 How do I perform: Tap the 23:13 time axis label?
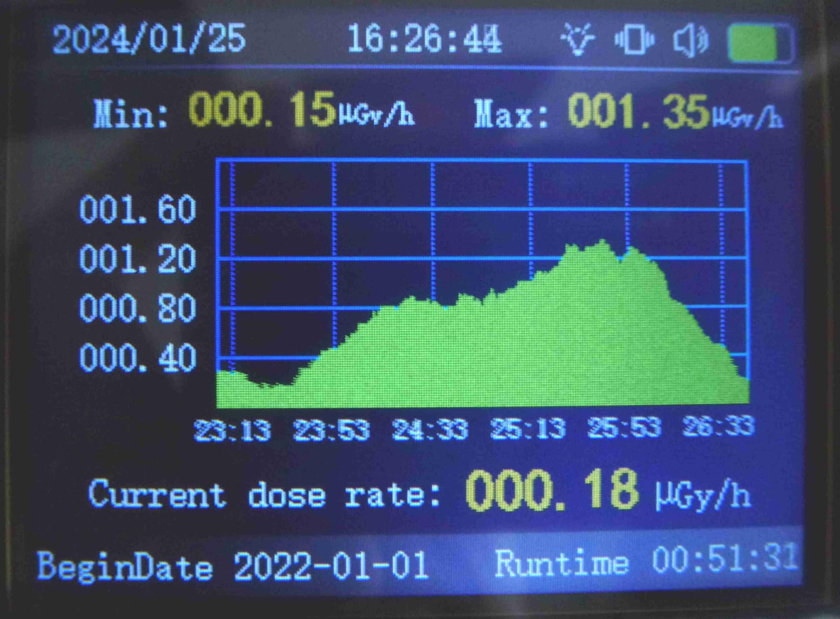[233, 431]
